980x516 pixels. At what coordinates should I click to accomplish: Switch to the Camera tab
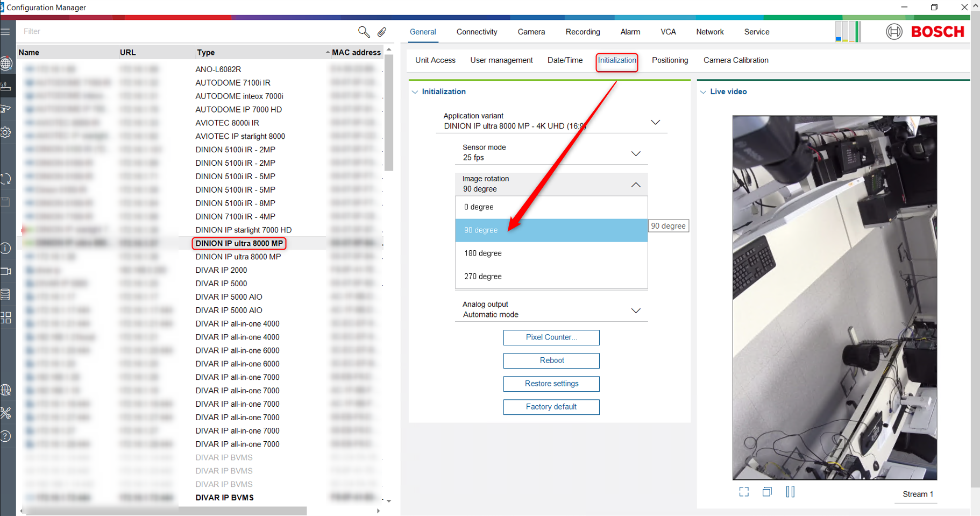tap(531, 32)
